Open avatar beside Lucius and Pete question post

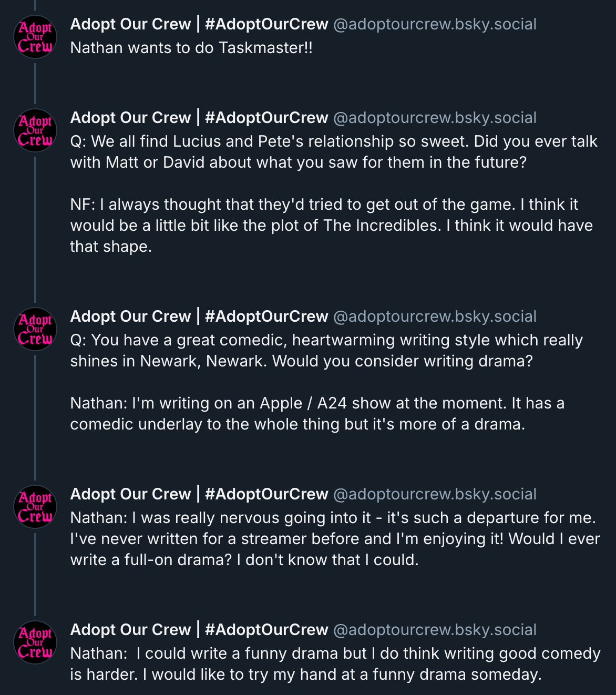pos(35,130)
